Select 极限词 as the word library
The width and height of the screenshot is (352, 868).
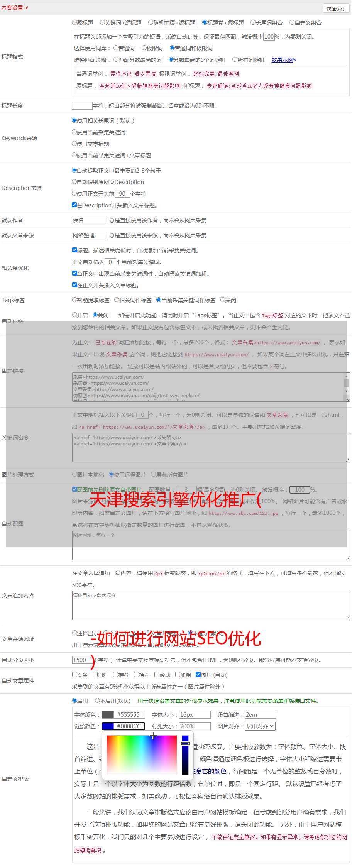[x=144, y=48]
